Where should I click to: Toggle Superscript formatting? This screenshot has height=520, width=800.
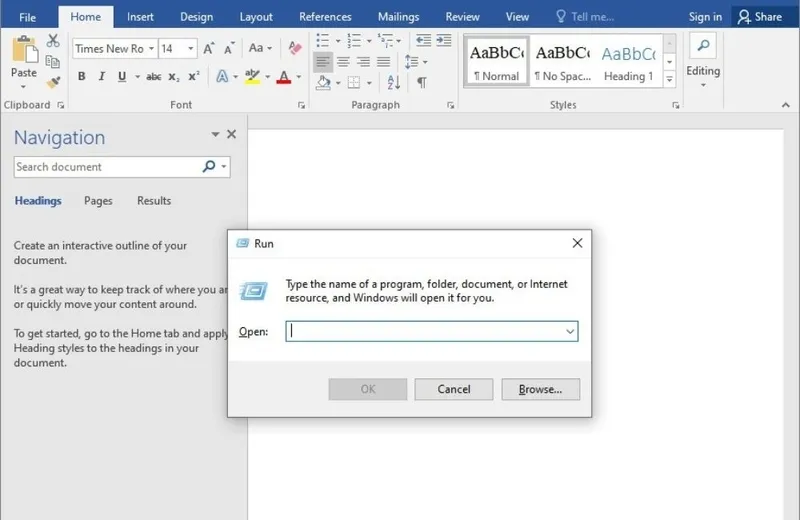coord(194,77)
